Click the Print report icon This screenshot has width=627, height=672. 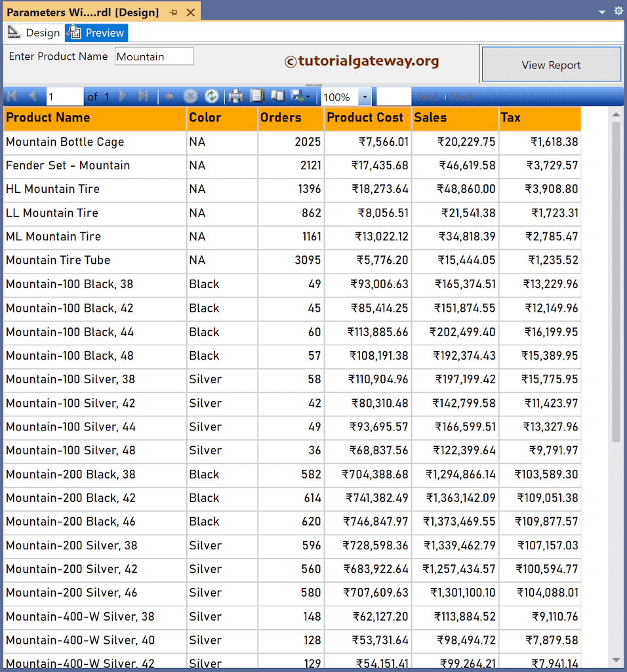[237, 96]
